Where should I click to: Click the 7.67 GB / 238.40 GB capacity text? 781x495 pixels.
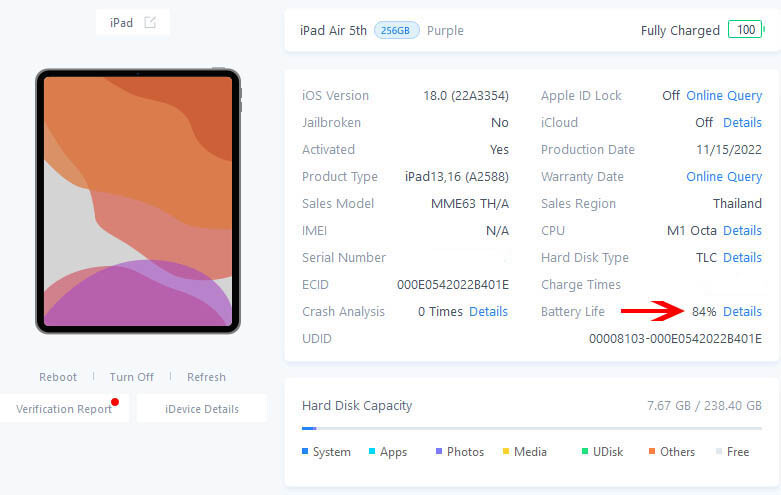tap(704, 406)
